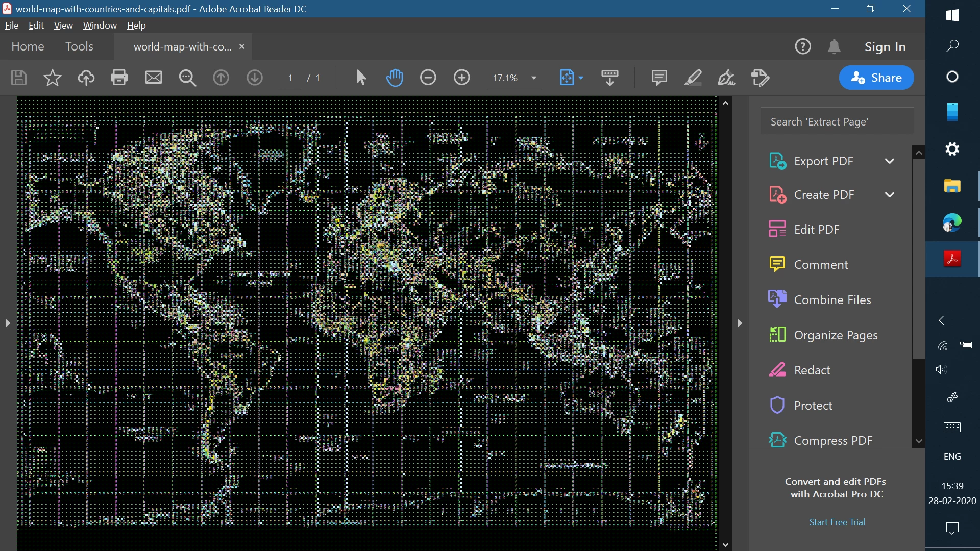Expand the Export PDF options chevron
Screen dimensions: 980x551
(889, 161)
